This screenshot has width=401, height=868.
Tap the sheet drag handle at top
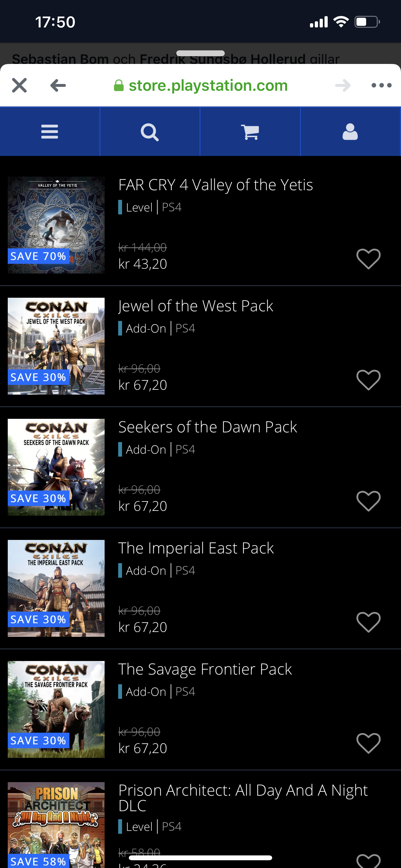(x=200, y=53)
